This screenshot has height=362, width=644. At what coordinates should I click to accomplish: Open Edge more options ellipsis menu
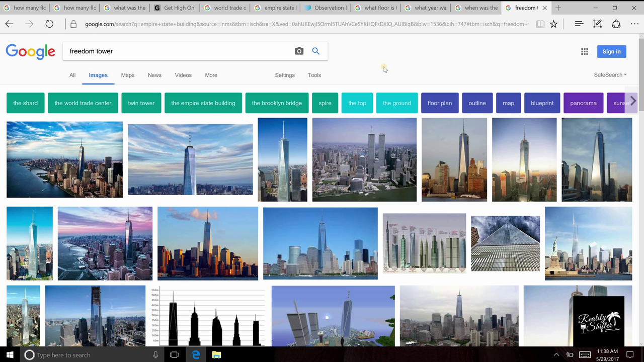(634, 24)
